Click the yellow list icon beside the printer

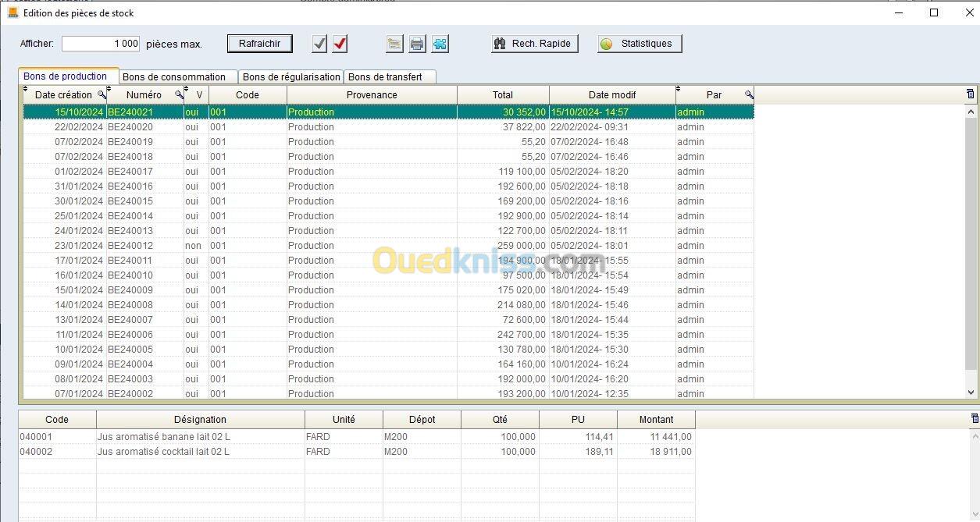[394, 44]
